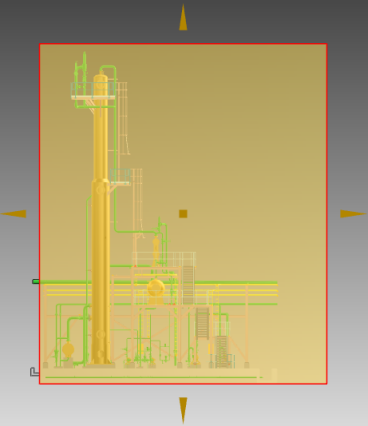This screenshot has height=426, width=368.
Task: Select the right-pointing arrow handle beside the box
Action: tap(353, 214)
